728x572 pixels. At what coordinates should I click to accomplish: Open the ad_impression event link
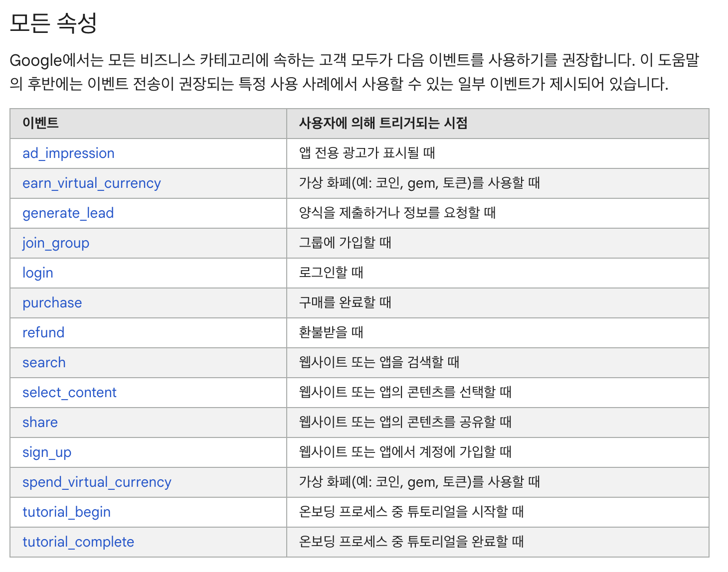click(68, 153)
